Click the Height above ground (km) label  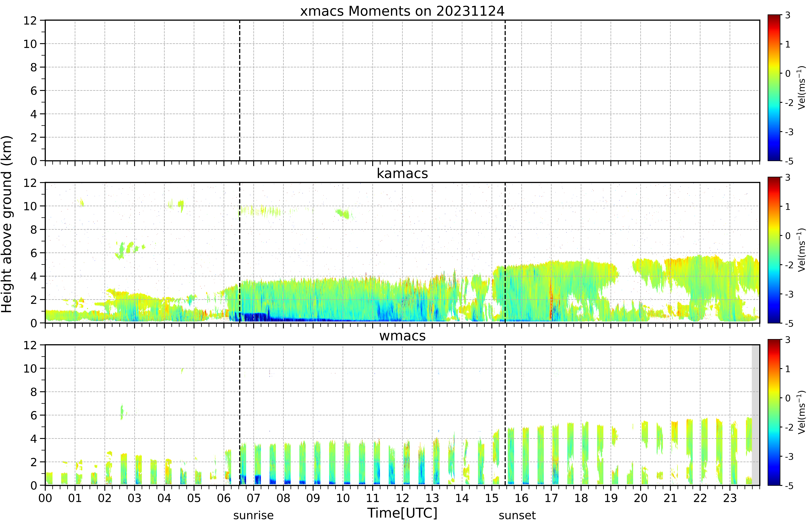click(7, 224)
